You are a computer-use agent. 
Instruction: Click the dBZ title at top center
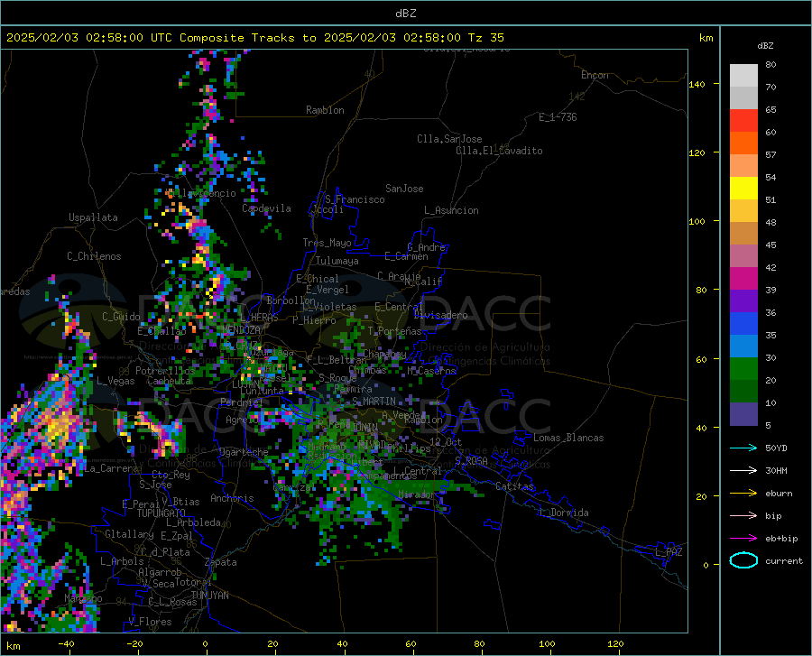(x=405, y=14)
